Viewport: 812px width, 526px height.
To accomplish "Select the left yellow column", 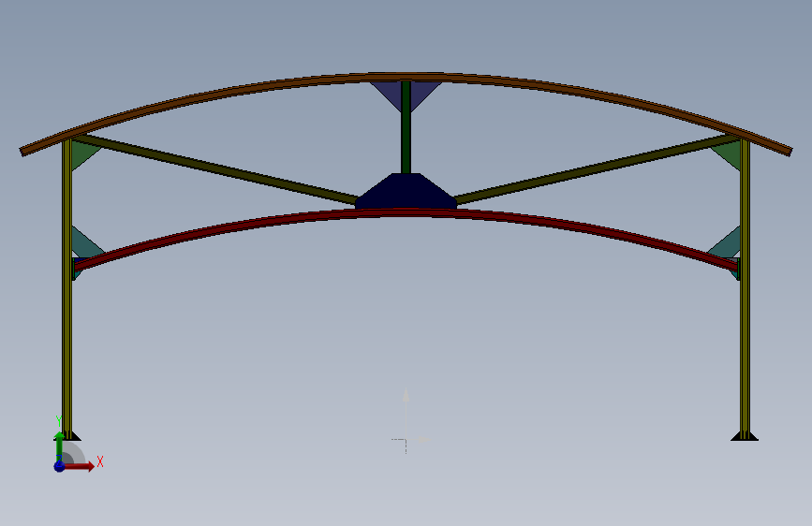I will click(66, 289).
